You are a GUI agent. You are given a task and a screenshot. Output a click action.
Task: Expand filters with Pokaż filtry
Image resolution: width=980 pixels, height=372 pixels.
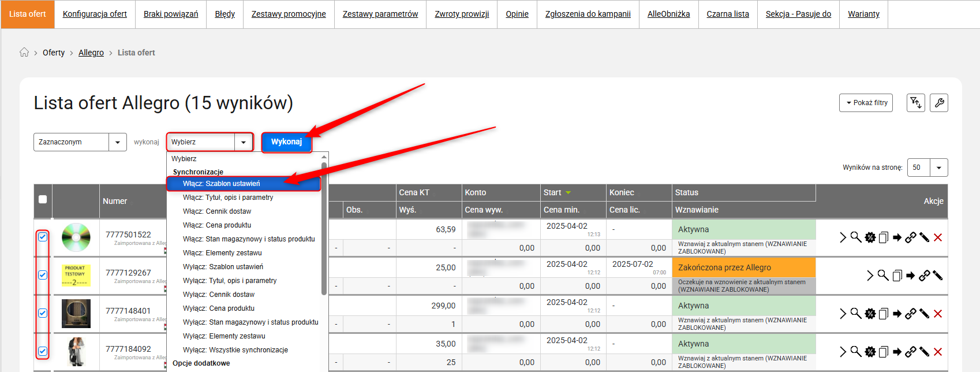point(866,103)
